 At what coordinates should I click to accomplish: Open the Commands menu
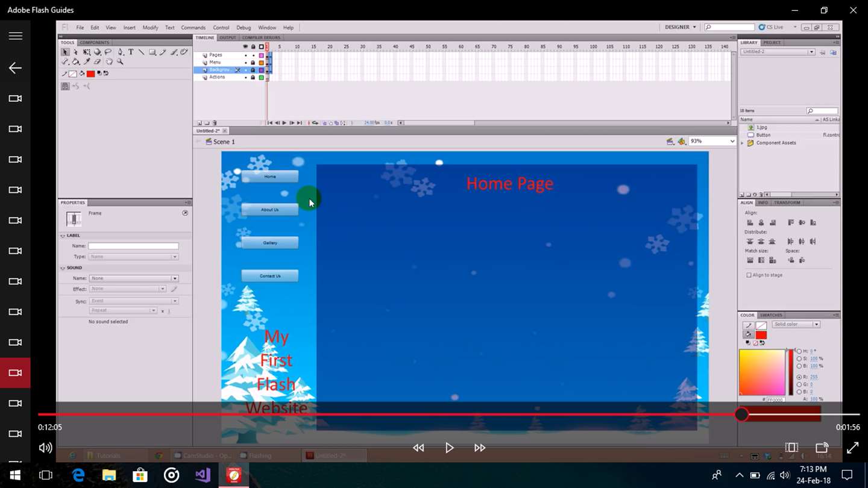[193, 28]
